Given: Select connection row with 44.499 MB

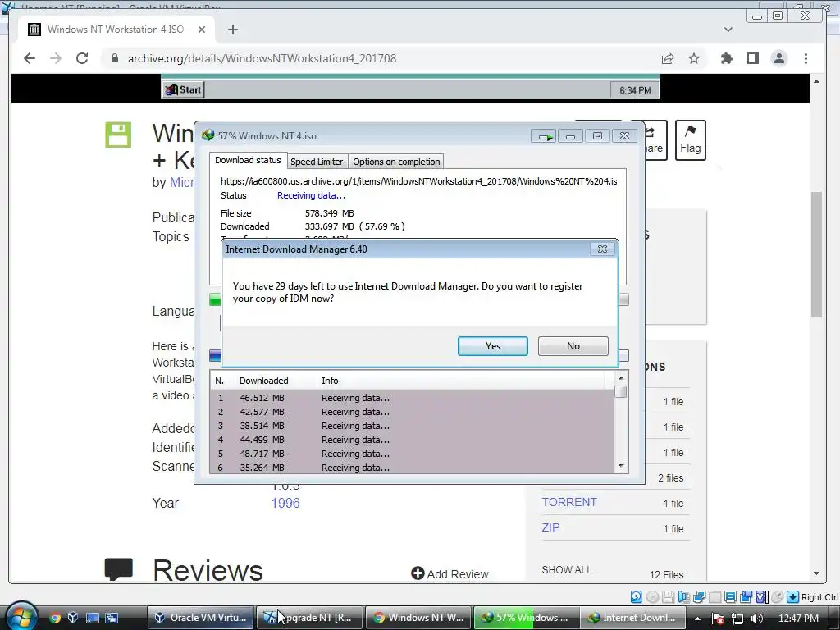Looking at the screenshot, I should tap(412, 440).
